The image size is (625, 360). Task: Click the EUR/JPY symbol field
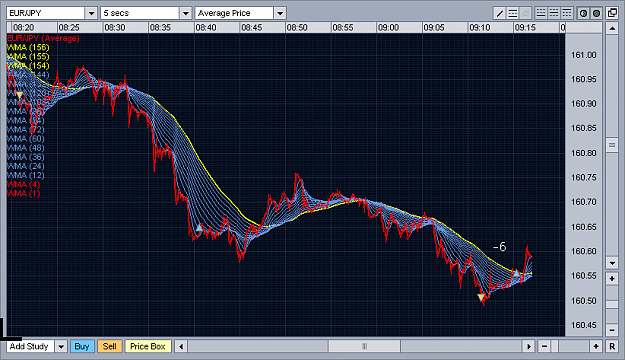point(46,13)
